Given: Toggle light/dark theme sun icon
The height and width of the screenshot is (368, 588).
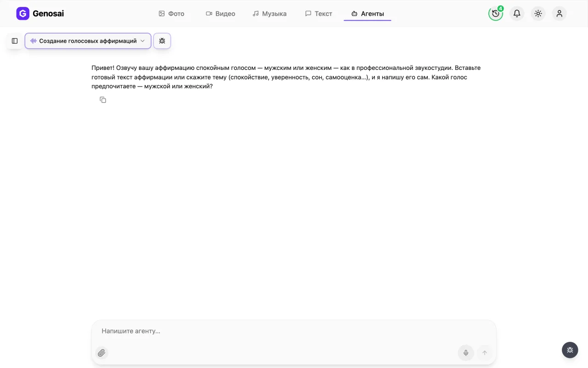Looking at the screenshot, I should pyautogui.click(x=538, y=13).
